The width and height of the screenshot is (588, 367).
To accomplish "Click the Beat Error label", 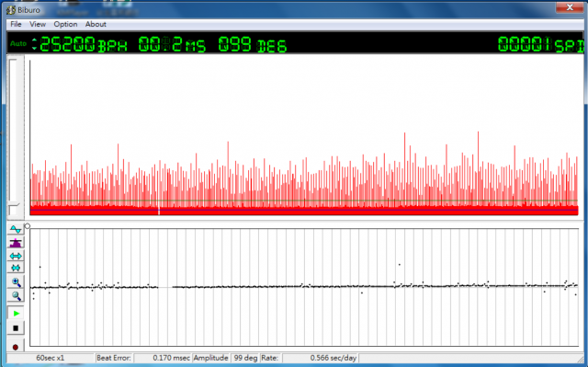I will 114,358.
